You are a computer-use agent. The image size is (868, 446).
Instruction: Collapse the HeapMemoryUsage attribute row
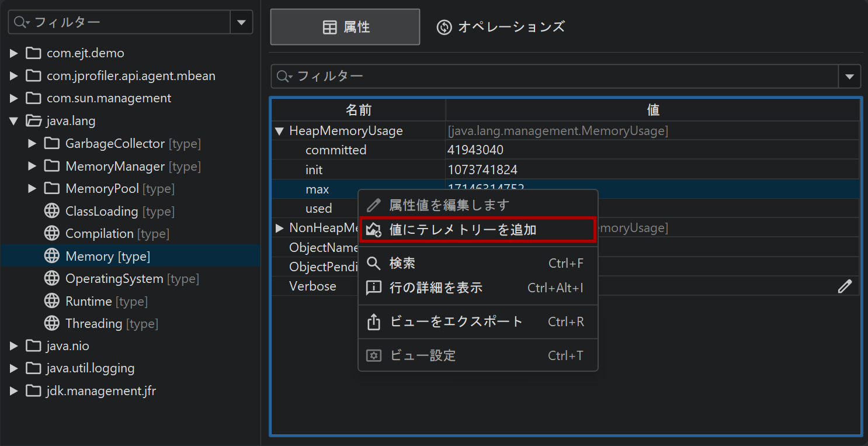point(280,132)
